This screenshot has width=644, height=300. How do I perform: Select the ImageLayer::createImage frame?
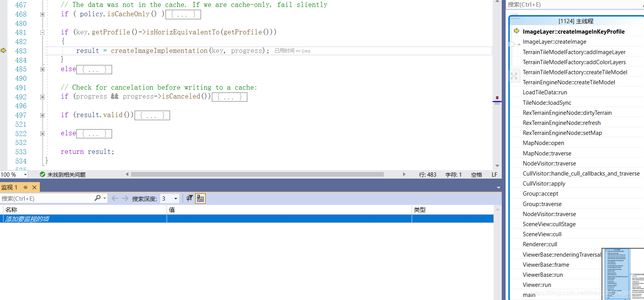(x=555, y=42)
